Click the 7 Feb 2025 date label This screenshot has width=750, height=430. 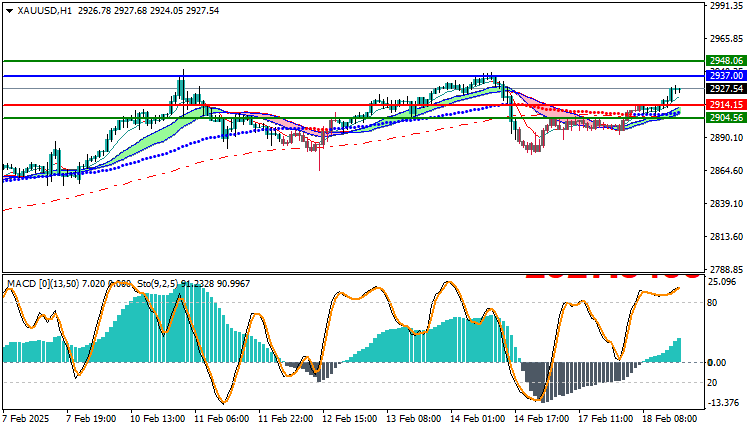[x=26, y=419]
